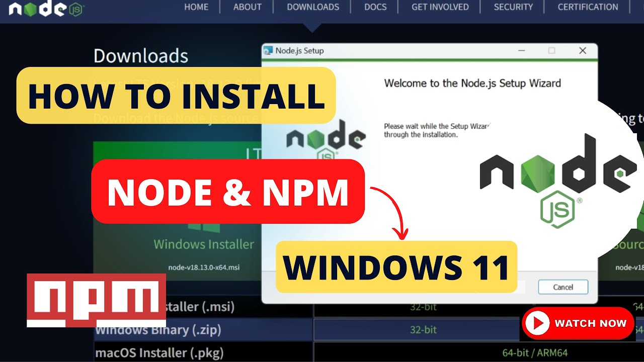
Task: Click the Welcome to the Node.js Setup Wizard heading
Action: click(472, 83)
